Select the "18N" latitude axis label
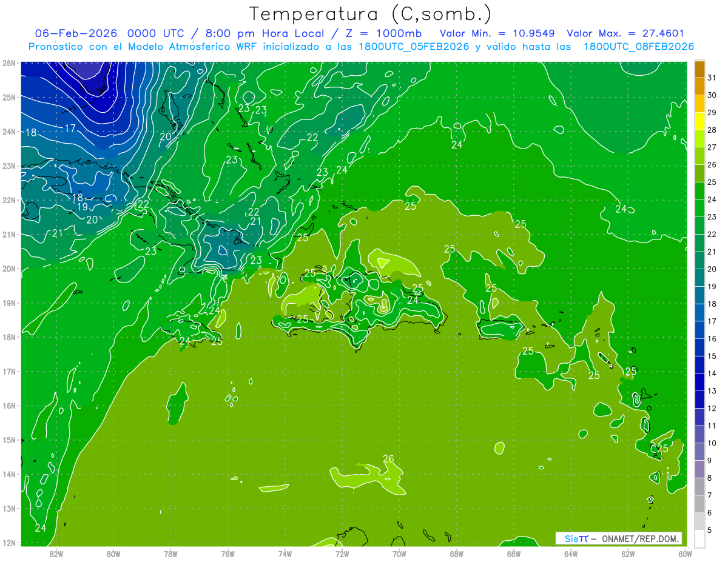Viewport: 728px width, 562px height. [x=8, y=337]
